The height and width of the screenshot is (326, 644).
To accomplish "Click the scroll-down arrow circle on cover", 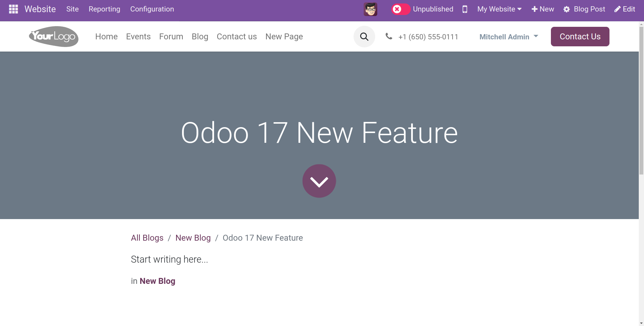I will (319, 181).
